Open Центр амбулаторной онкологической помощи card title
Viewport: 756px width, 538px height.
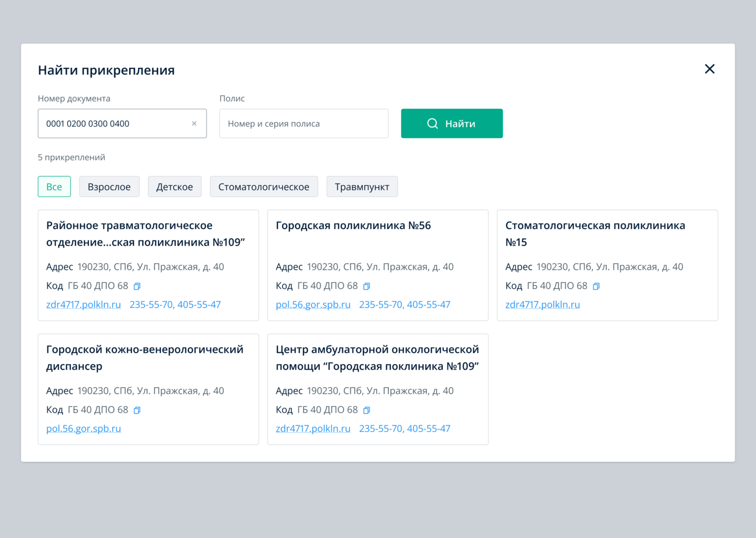[x=377, y=358]
